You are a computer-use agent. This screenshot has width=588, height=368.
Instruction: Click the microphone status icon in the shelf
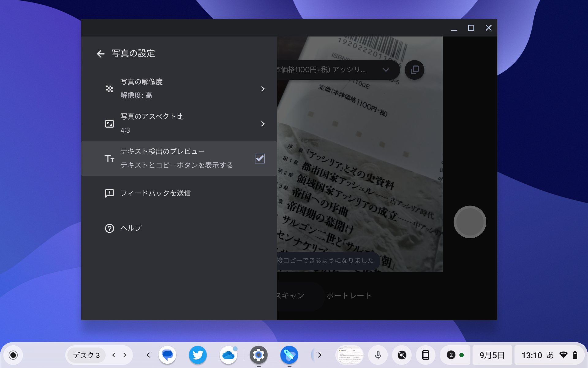(378, 355)
